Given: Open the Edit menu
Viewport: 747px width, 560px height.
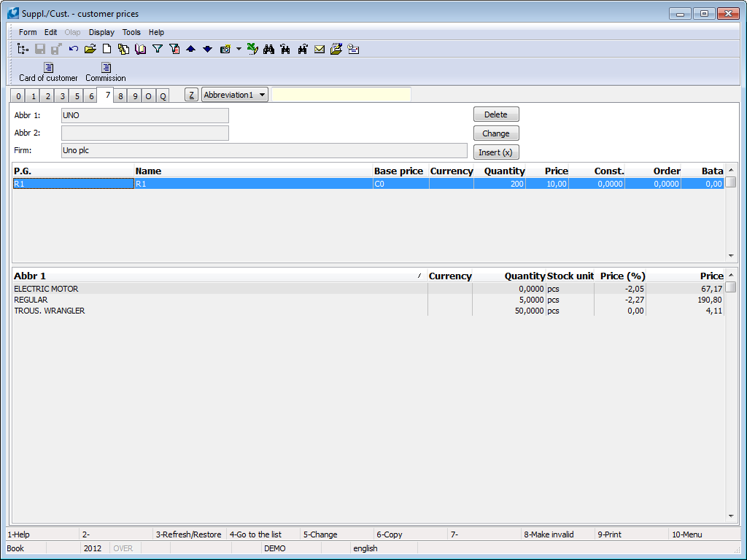Looking at the screenshot, I should tap(50, 32).
